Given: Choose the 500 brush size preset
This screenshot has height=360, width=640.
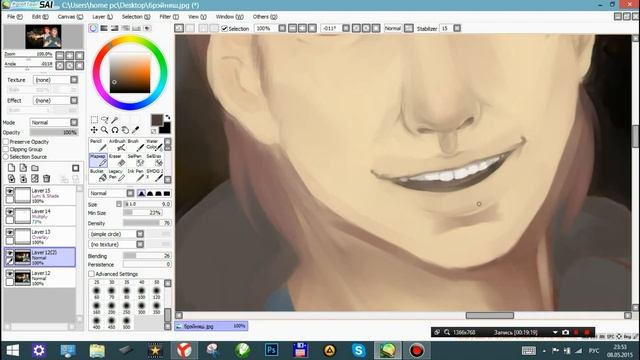Looking at the screenshot, I should click(127, 322).
